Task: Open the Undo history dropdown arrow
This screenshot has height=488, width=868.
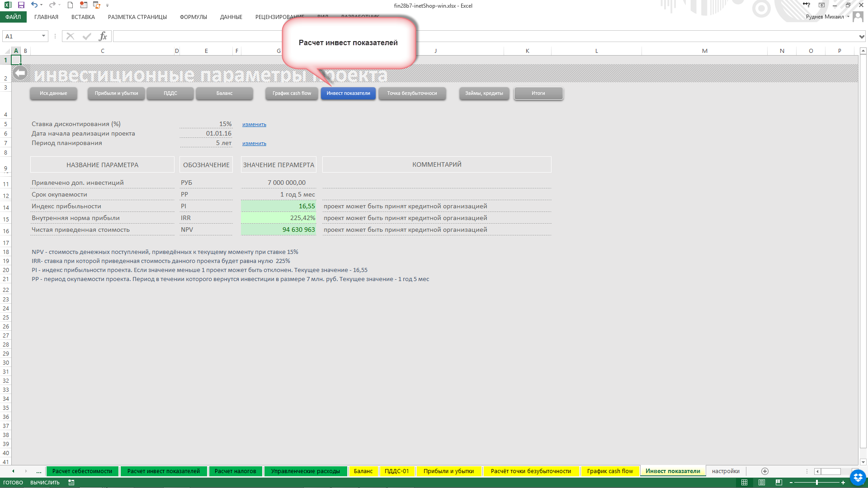Action: point(42,5)
